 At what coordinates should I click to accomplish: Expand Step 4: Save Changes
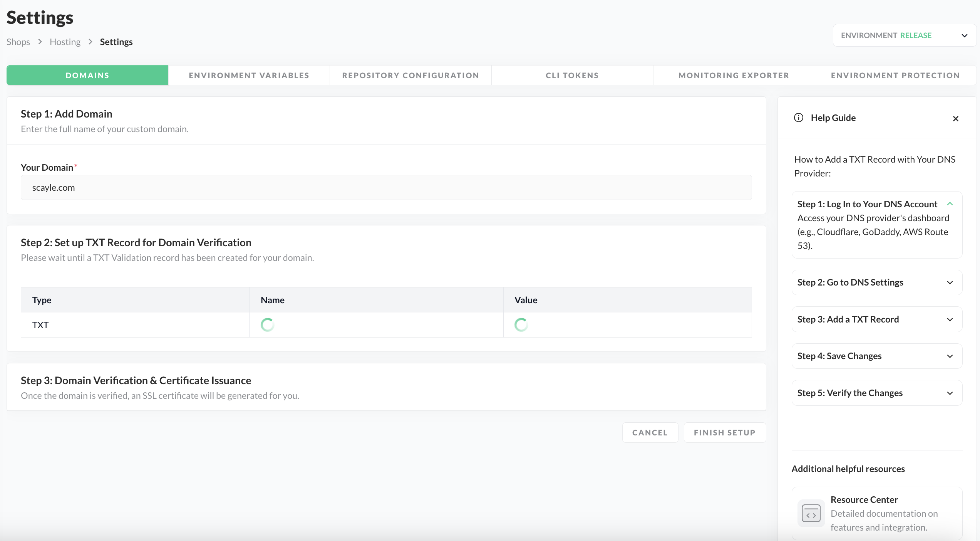(x=950, y=356)
